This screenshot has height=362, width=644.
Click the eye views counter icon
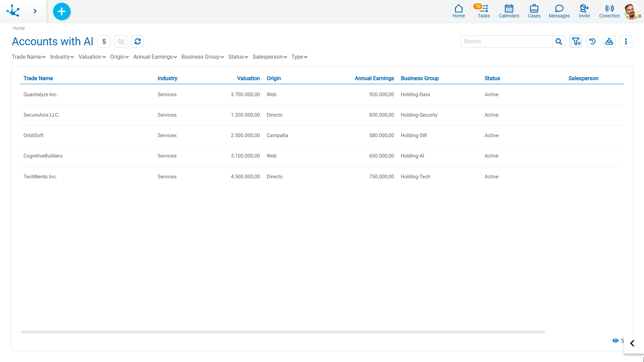pyautogui.click(x=615, y=341)
